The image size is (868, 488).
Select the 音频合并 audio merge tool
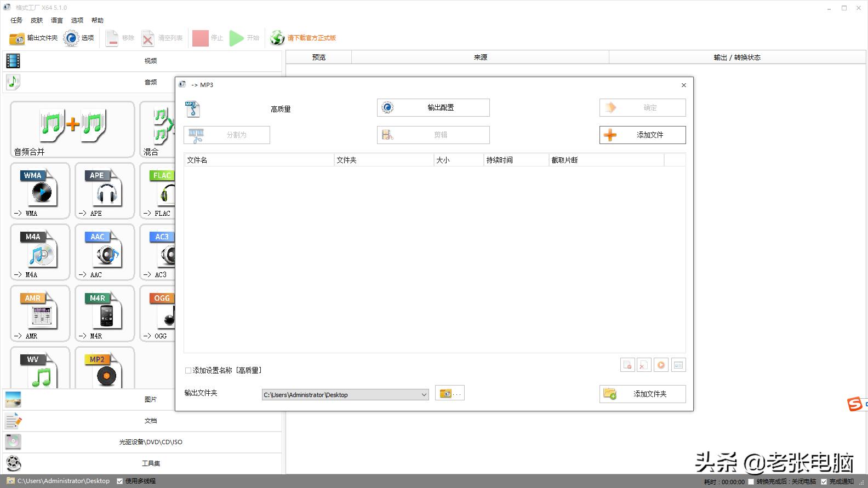point(72,129)
